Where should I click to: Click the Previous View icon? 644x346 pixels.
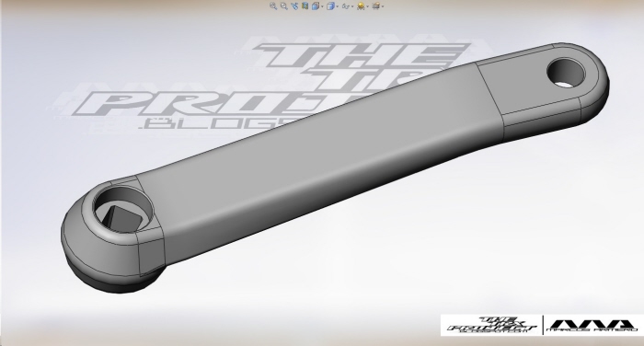294,6
